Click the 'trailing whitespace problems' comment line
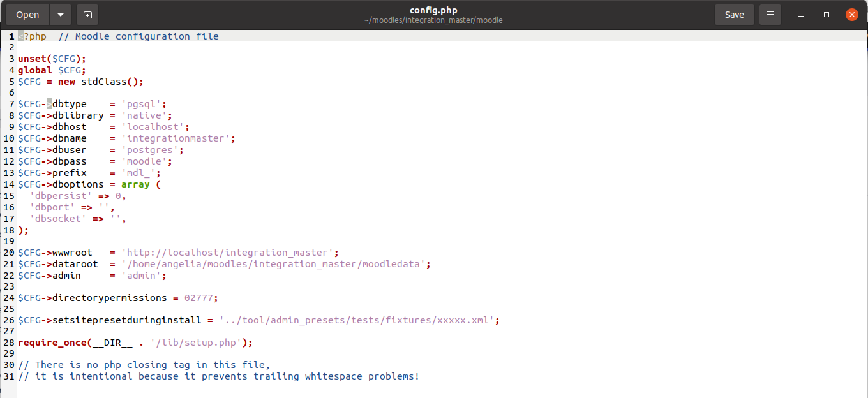868x398 pixels. (x=219, y=376)
